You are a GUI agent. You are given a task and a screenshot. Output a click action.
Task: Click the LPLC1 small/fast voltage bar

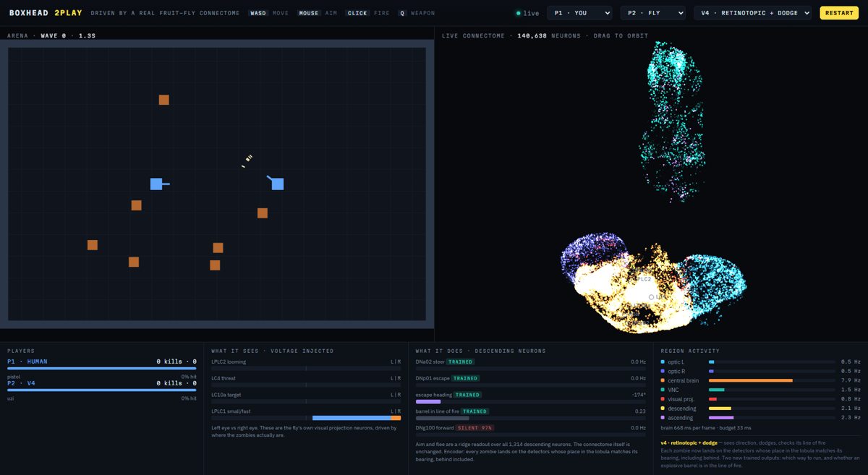coord(306,418)
